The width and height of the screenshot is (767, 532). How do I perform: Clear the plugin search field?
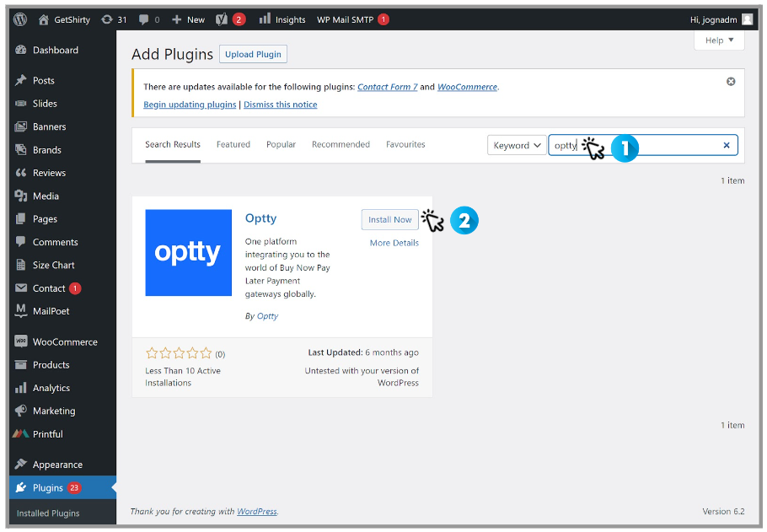(727, 145)
